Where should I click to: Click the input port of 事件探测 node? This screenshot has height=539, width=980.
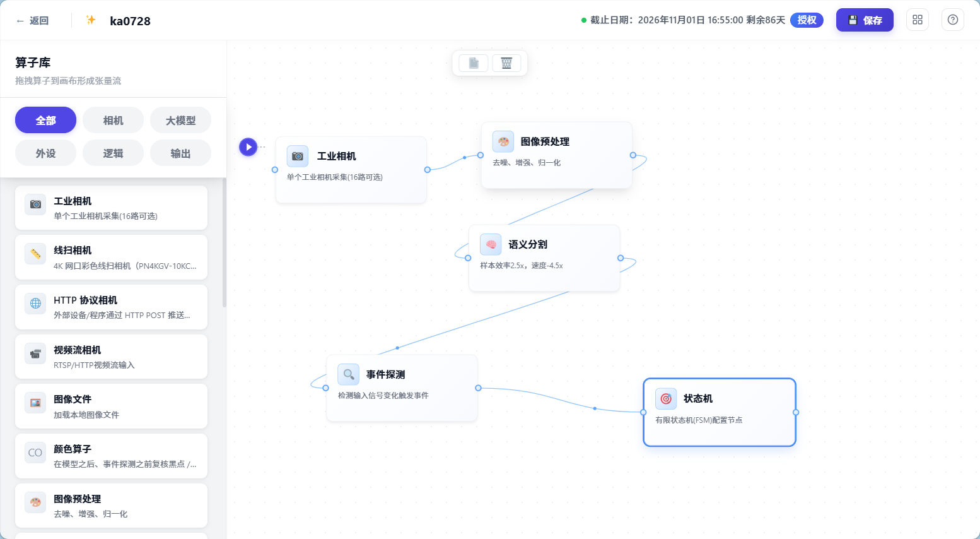click(326, 388)
